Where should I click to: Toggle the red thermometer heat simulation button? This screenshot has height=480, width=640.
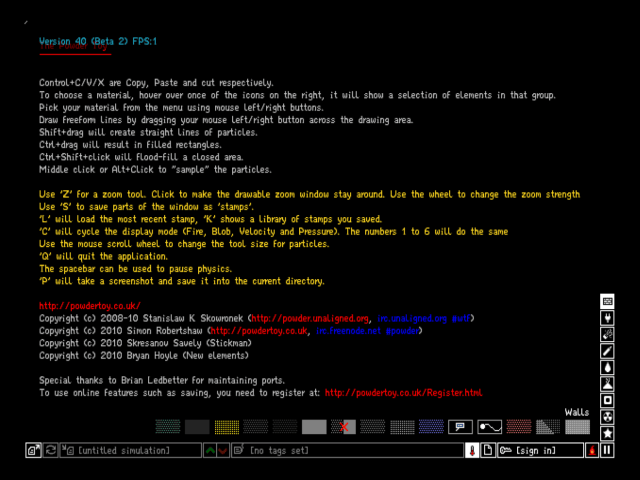471,452
